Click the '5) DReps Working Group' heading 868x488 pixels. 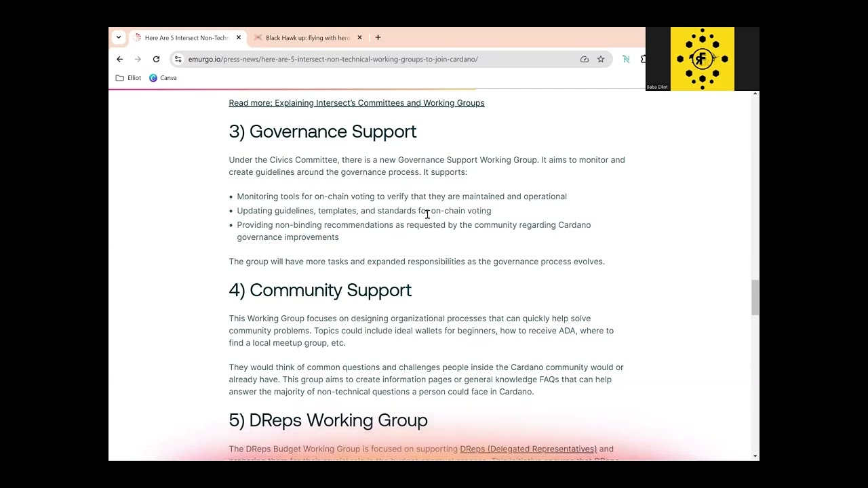(328, 420)
